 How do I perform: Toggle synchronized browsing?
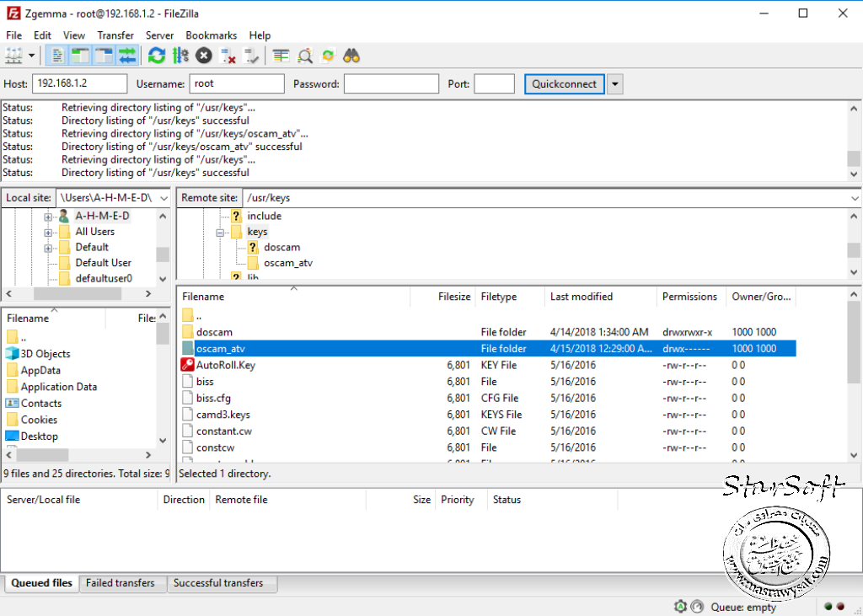point(328,56)
